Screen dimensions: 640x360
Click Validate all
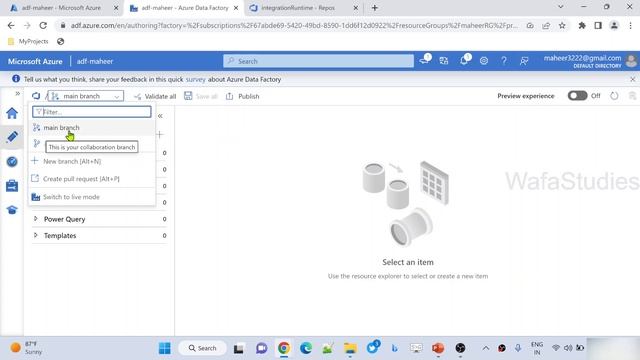pos(155,96)
